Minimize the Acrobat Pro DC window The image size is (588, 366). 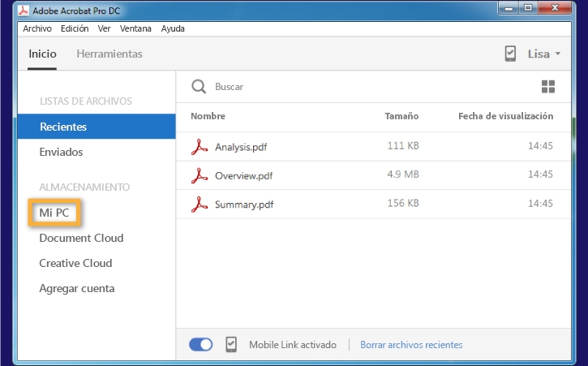(x=509, y=8)
